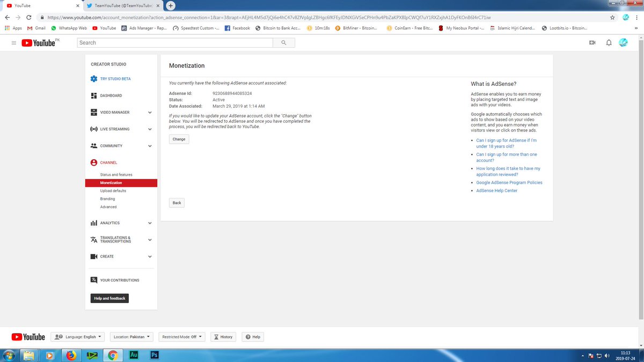Screen dimensions: 644x362
Task: Click the Help button in the footer
Action: pos(252,337)
